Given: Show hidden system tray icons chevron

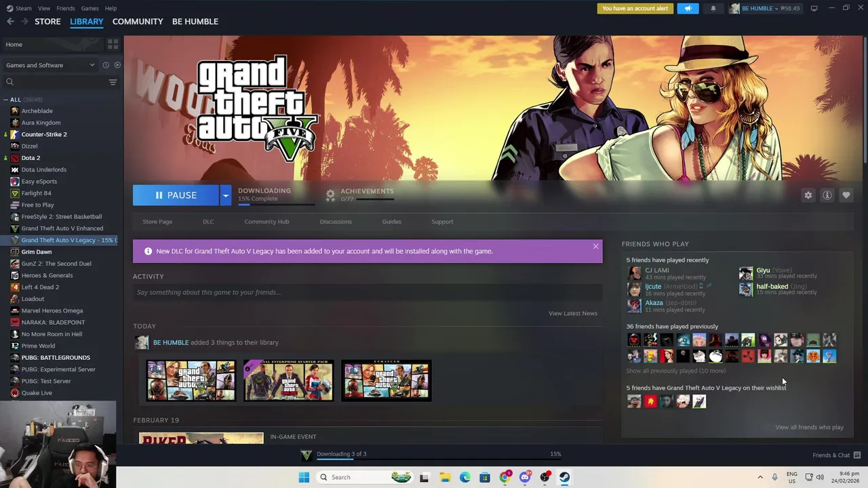Looking at the screenshot, I should [760, 477].
